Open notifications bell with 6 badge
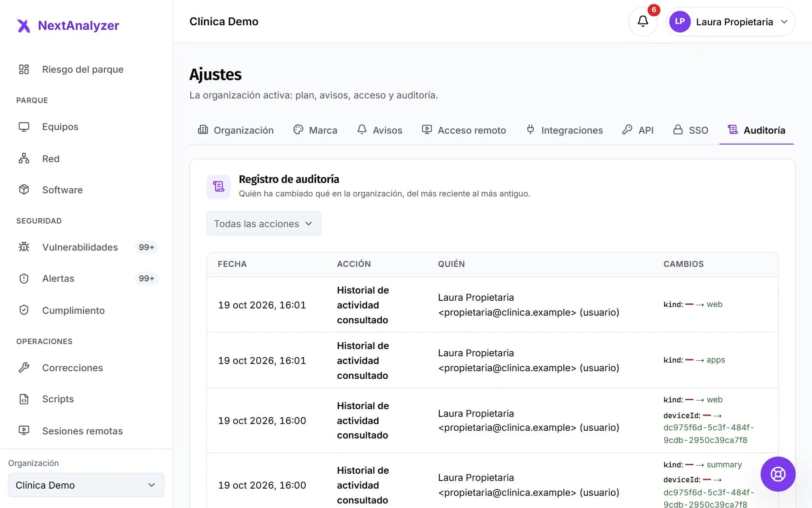This screenshot has width=812, height=508. point(643,21)
